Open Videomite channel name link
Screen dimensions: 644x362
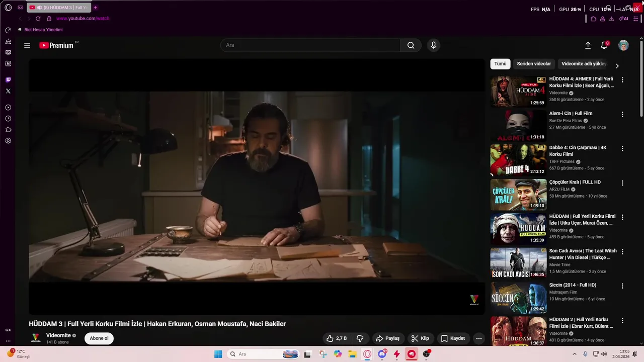coord(58,335)
